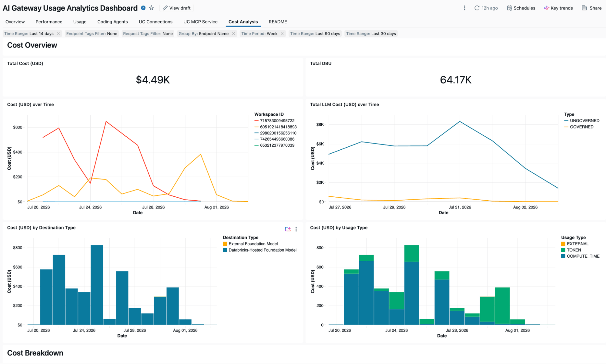The image size is (606, 364).
Task: Open the Time Range Last 30 days filter
Action: point(371,34)
